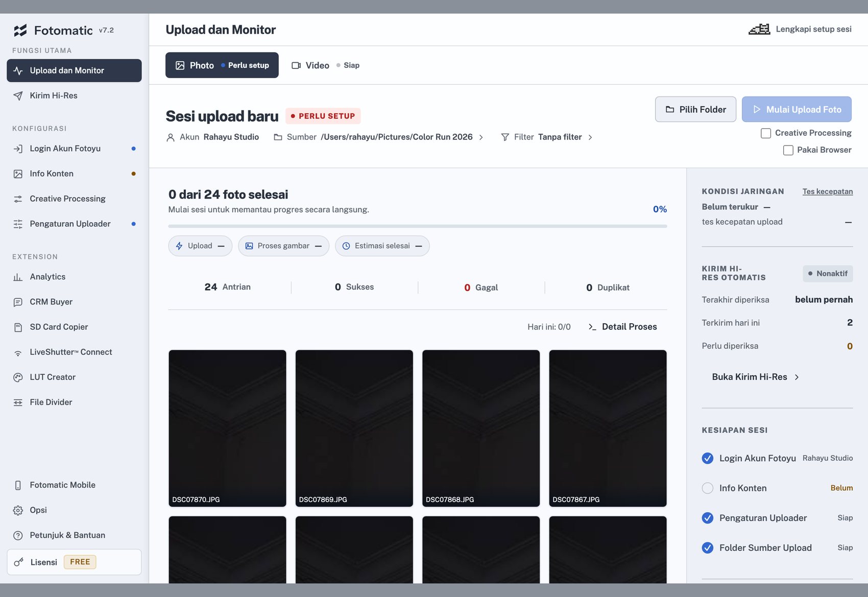Click the "24 Antrian" counter
The image size is (868, 597).
(x=227, y=287)
